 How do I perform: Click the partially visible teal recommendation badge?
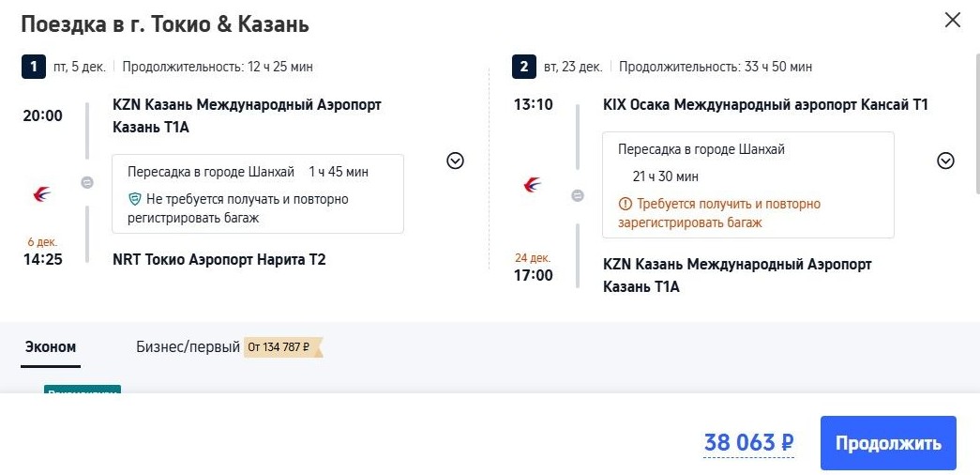83,390
